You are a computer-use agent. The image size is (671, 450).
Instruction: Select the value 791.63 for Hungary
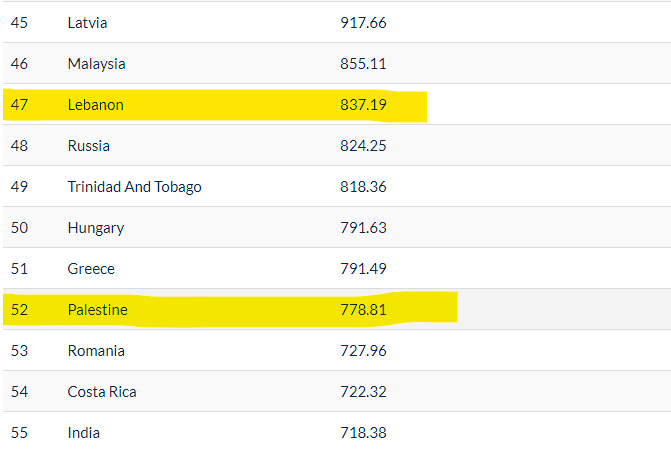click(363, 228)
